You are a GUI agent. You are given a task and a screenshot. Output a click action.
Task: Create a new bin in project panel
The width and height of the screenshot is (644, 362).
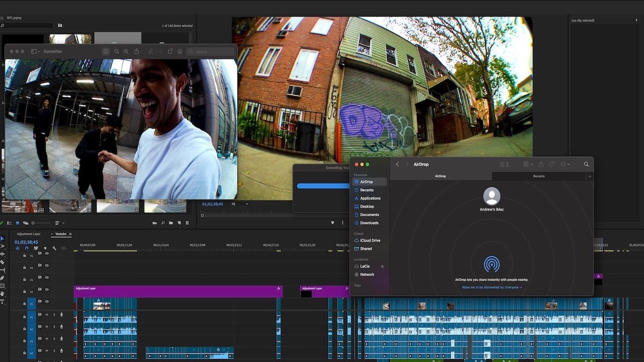pyautogui.click(x=171, y=223)
